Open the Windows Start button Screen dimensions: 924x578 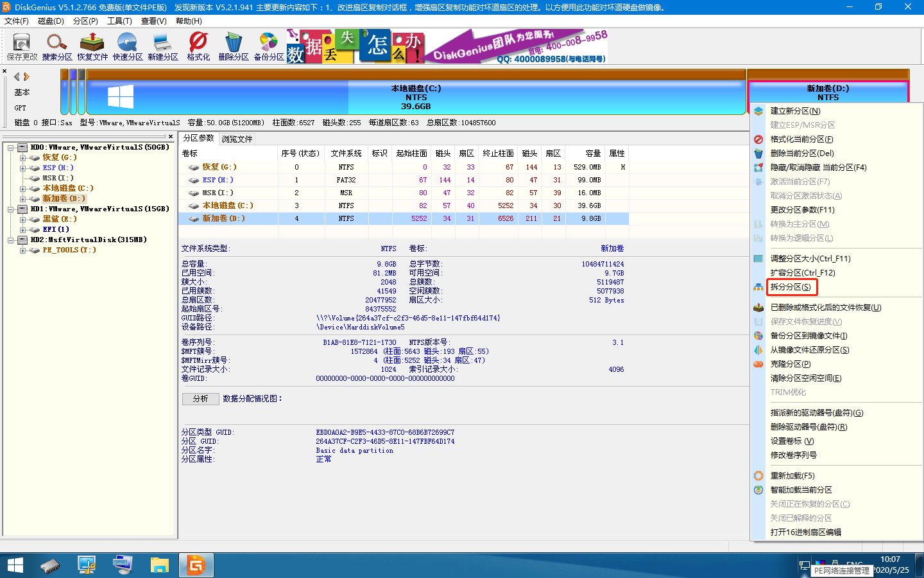(x=15, y=565)
